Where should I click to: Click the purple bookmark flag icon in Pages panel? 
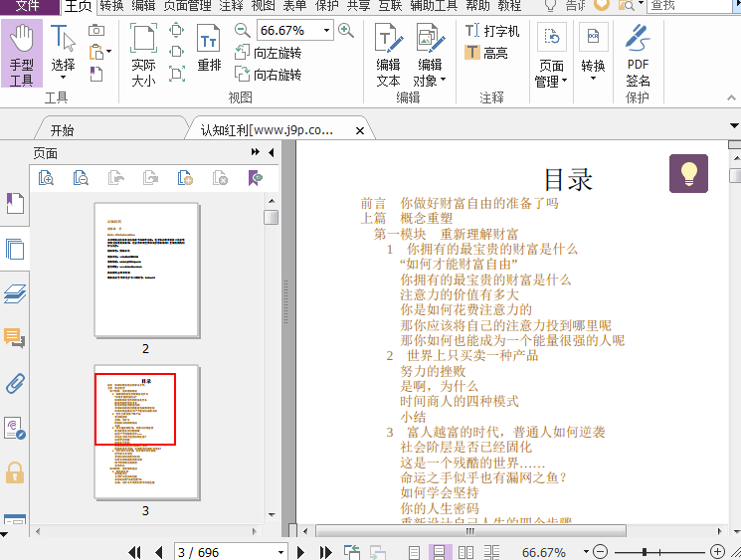(x=256, y=178)
